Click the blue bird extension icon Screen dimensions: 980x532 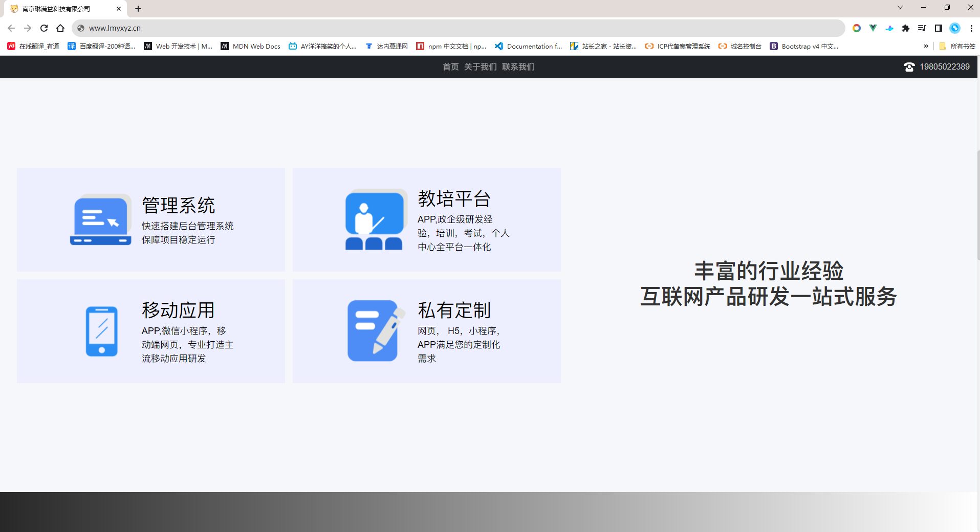tap(889, 28)
